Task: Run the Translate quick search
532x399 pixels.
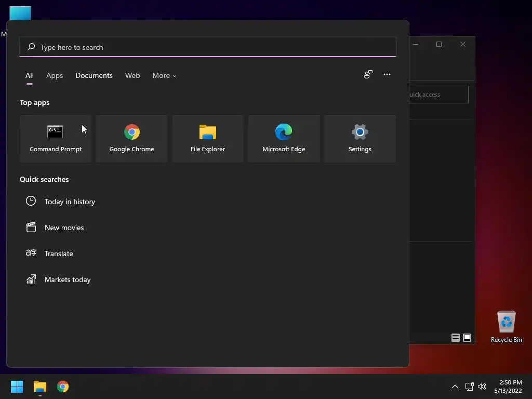Action: [49, 254]
